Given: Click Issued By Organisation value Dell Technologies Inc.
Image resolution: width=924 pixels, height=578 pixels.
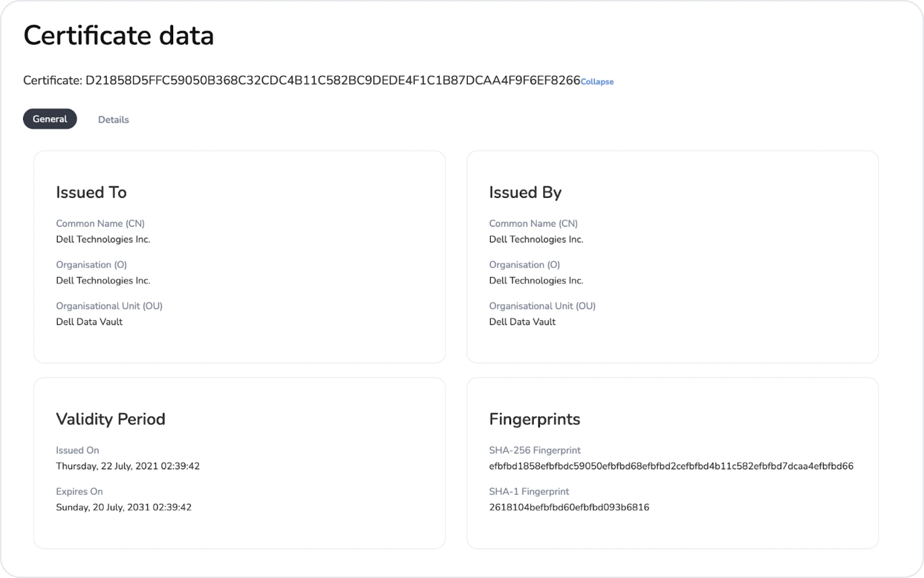Looking at the screenshot, I should tap(536, 280).
